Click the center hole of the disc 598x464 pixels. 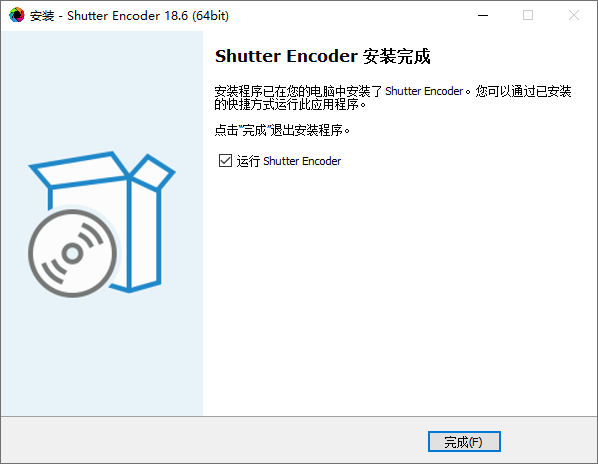(72, 254)
